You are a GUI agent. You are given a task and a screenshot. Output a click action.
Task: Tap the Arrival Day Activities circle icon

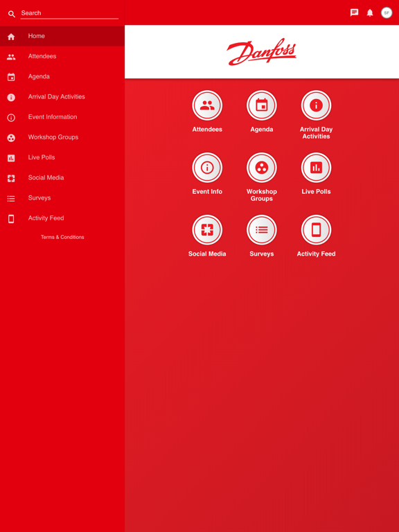coord(316,105)
